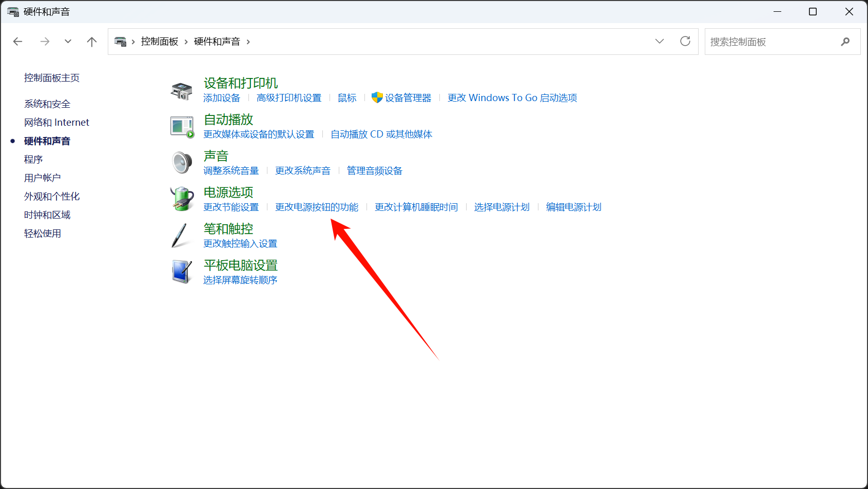
Task: Select 网络和 Internet in left sidebar
Action: [56, 123]
